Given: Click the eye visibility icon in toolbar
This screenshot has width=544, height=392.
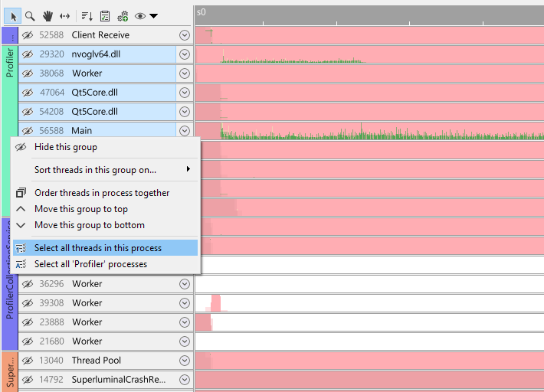Looking at the screenshot, I should tap(139, 15).
